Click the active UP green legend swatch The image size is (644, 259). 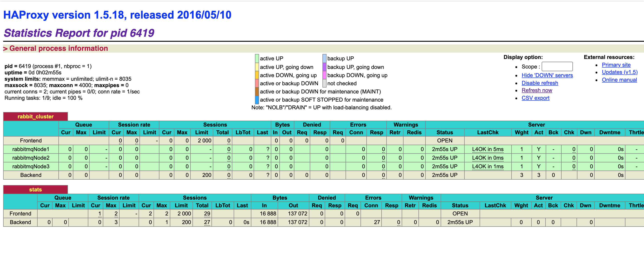(x=257, y=58)
